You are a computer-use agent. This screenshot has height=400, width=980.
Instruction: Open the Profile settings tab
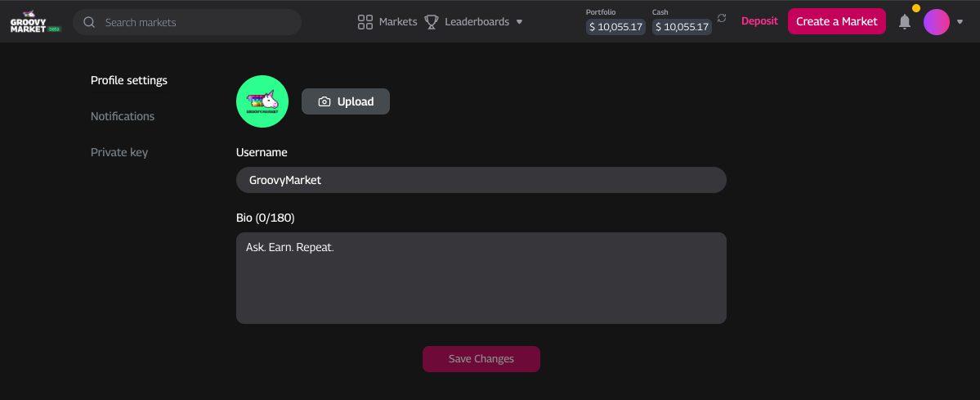click(129, 80)
